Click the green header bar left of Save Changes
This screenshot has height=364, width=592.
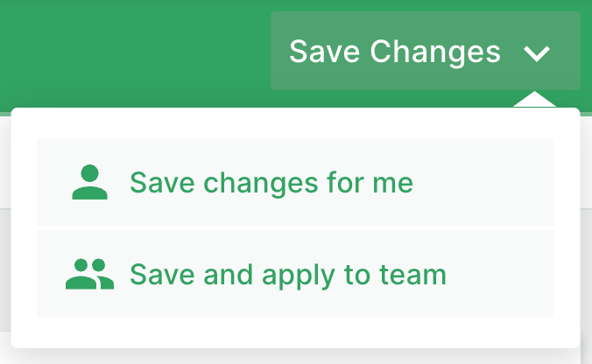(131, 48)
